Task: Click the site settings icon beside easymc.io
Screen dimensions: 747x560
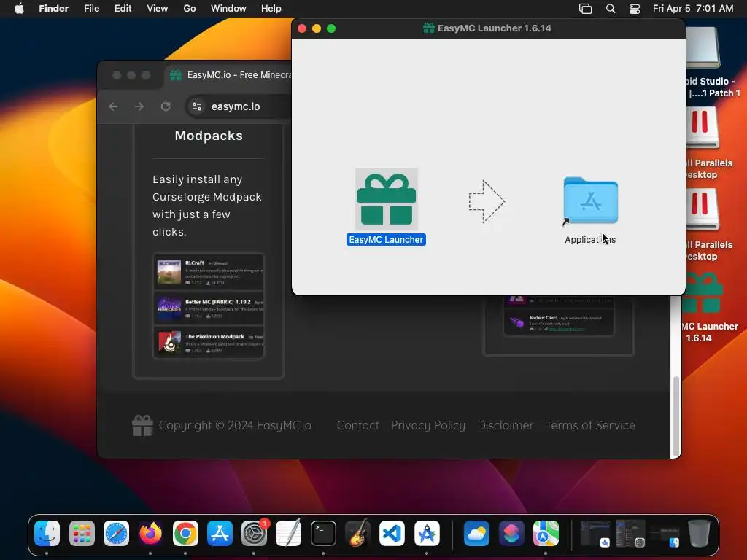Action: point(197,106)
